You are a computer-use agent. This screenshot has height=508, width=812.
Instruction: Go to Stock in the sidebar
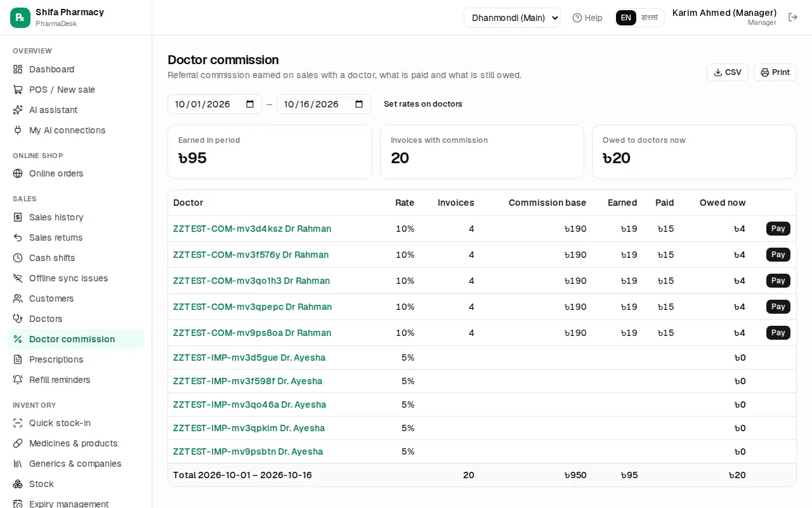pos(76,484)
